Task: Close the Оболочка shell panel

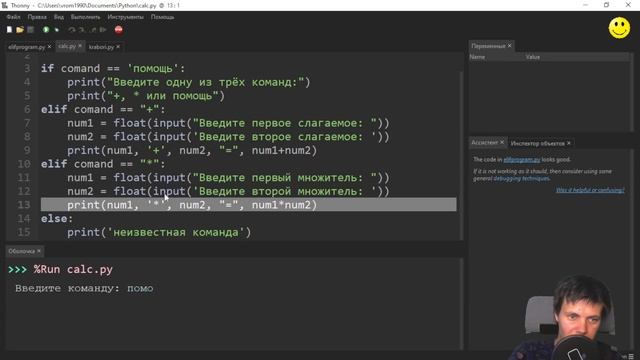Action: pyautogui.click(x=39, y=251)
